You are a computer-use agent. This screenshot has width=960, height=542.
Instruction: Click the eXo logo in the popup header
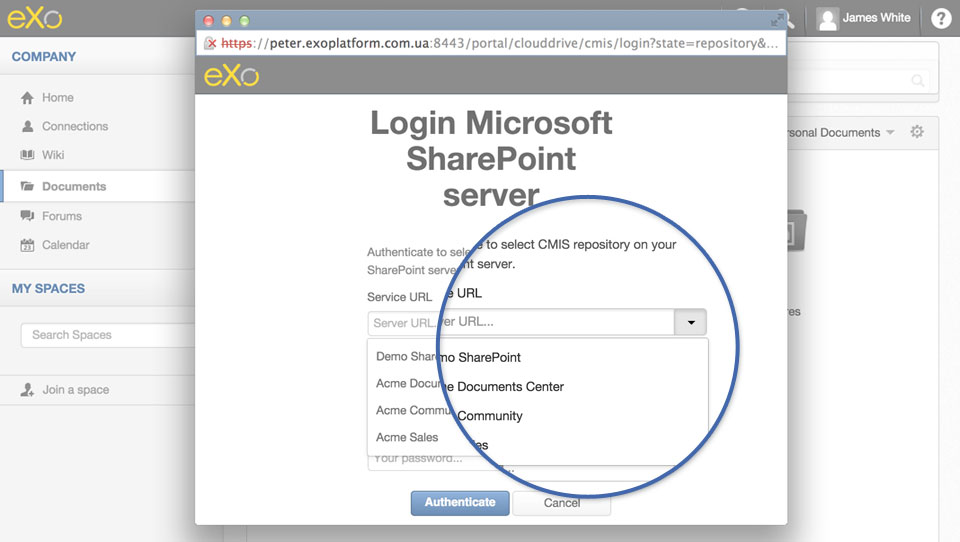(x=231, y=75)
